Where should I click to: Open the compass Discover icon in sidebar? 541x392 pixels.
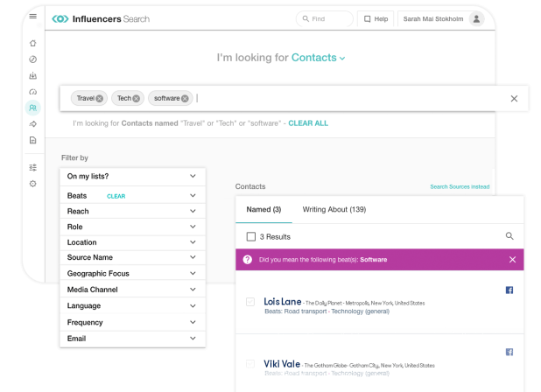[33, 59]
